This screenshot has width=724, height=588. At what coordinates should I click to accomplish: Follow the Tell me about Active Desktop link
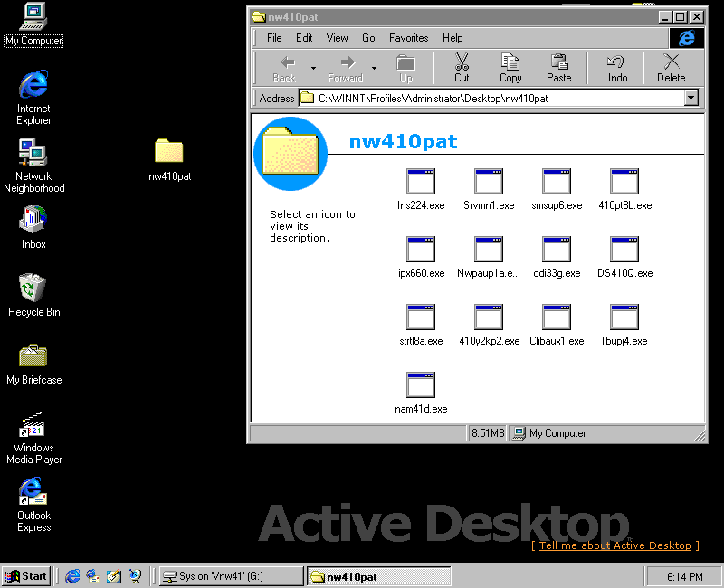click(615, 545)
